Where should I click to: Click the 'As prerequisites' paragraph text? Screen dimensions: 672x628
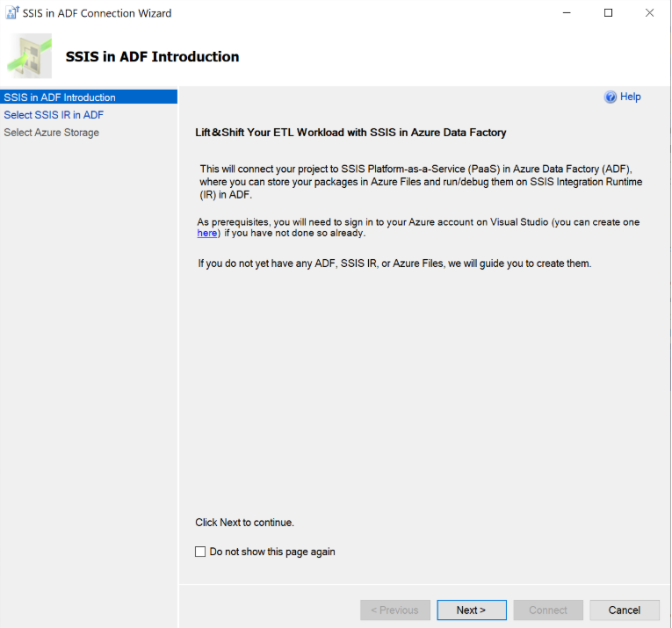(418, 227)
